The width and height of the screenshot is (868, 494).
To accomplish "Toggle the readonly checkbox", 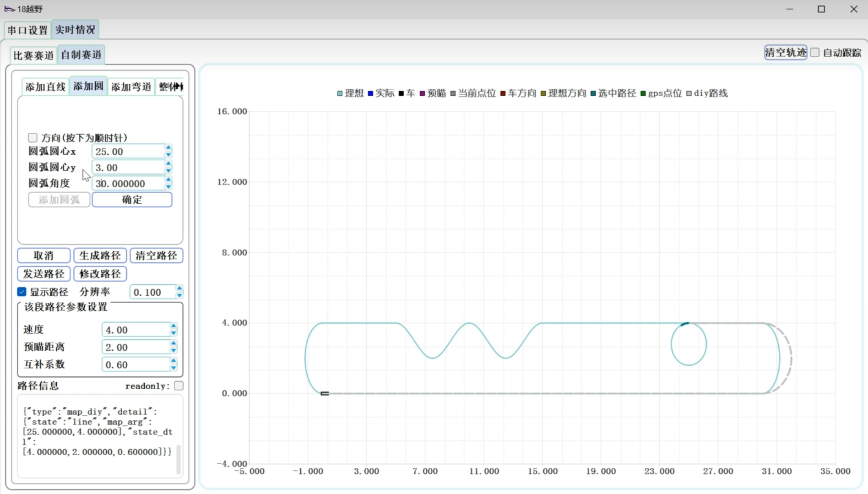I will (179, 386).
